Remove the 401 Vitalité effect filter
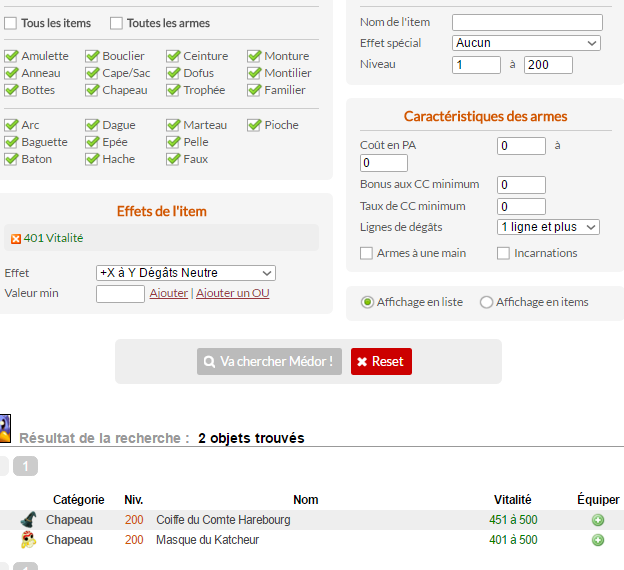Image resolution: width=624 pixels, height=570 pixels. coord(16,238)
